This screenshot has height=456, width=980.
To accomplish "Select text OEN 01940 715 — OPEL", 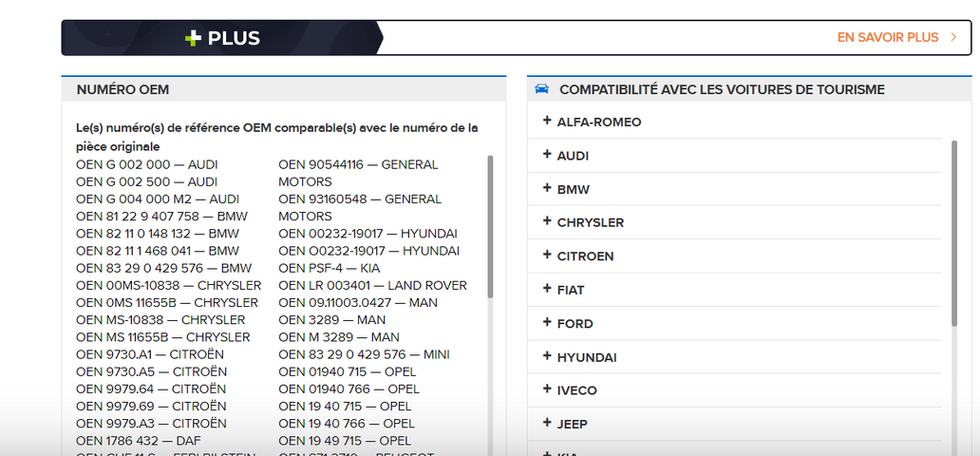I will (349, 372).
